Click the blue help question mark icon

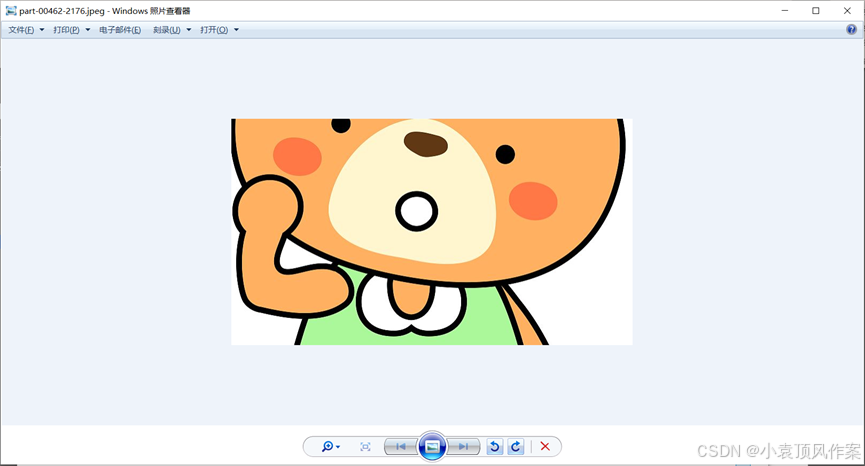point(851,30)
